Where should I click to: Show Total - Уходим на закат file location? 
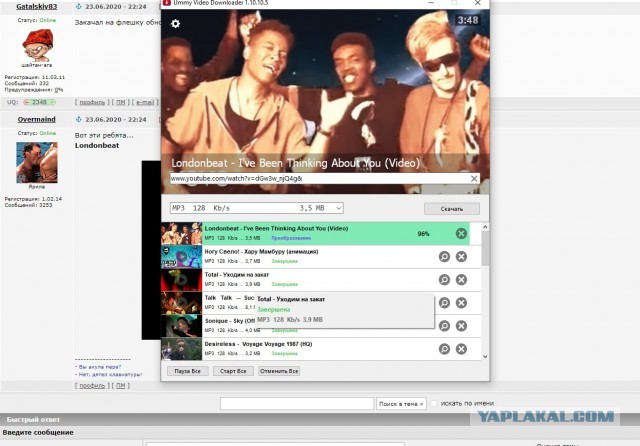click(x=444, y=280)
